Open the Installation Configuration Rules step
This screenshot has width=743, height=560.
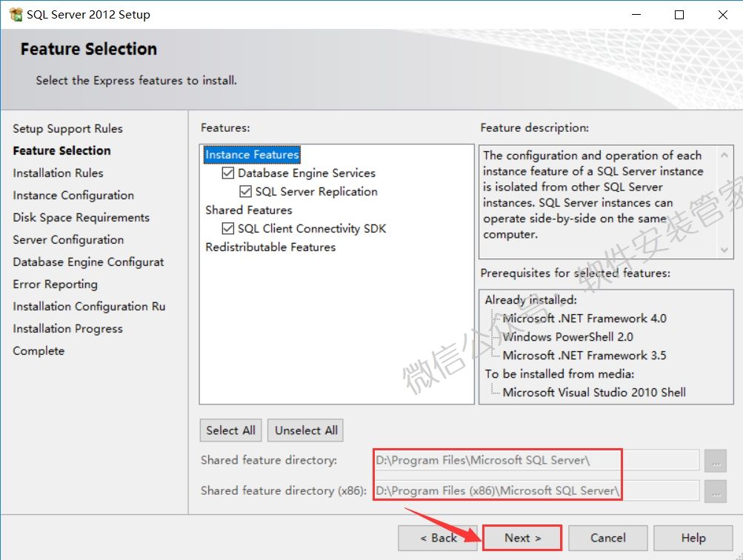[89, 307]
